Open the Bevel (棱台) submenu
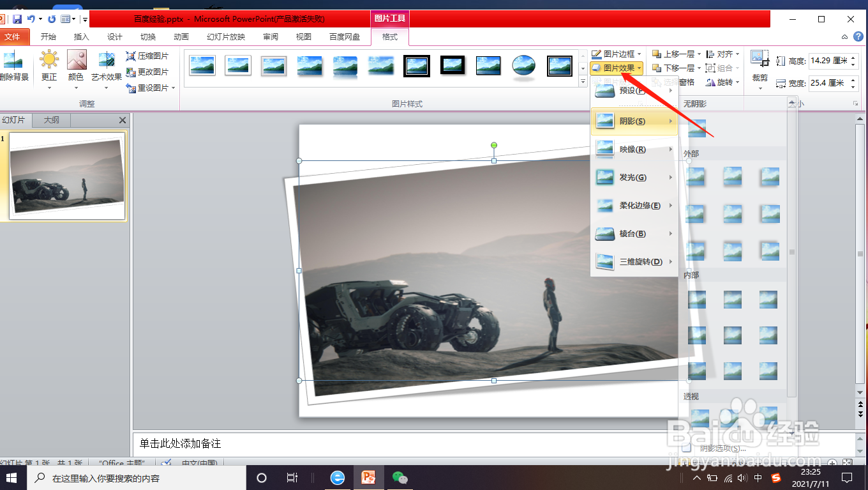 634,234
